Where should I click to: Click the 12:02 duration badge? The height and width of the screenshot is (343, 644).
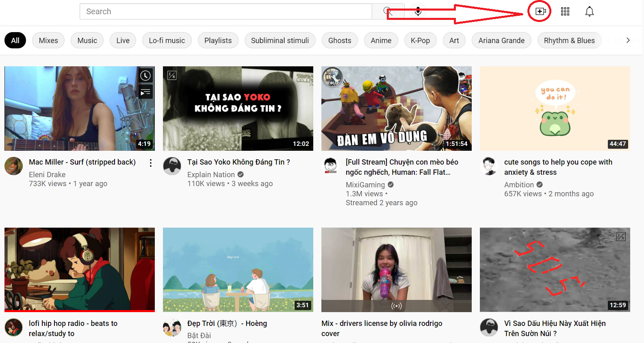pyautogui.click(x=301, y=144)
